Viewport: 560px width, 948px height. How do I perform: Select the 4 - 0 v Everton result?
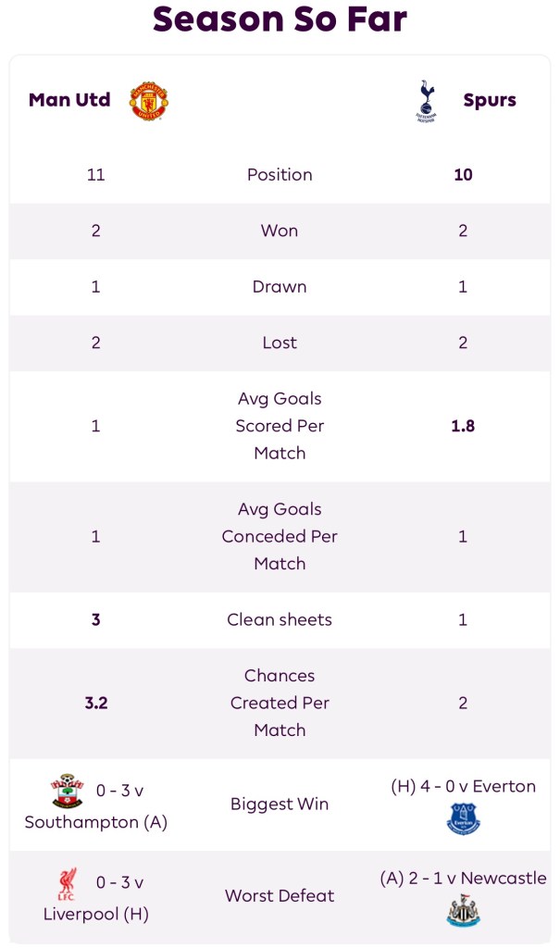(463, 786)
